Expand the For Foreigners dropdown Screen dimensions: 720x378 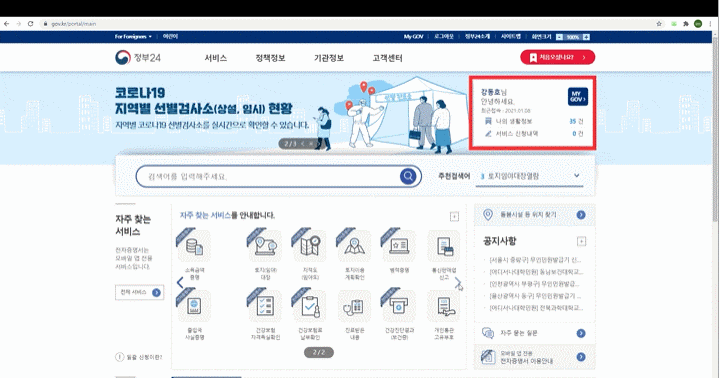click(x=133, y=37)
